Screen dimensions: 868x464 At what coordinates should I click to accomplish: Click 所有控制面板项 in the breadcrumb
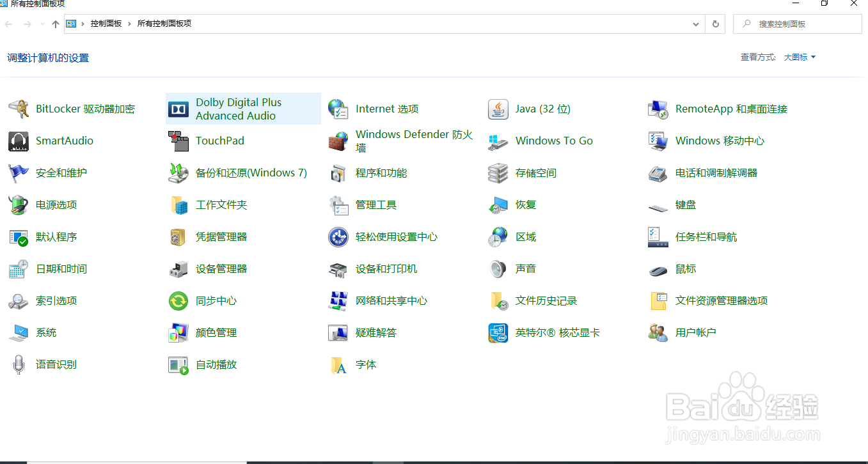164,24
